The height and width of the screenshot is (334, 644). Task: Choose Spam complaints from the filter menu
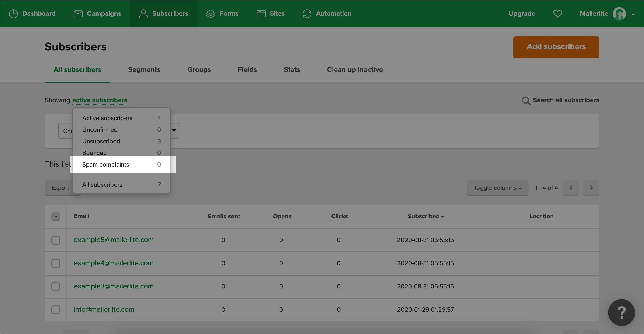106,165
